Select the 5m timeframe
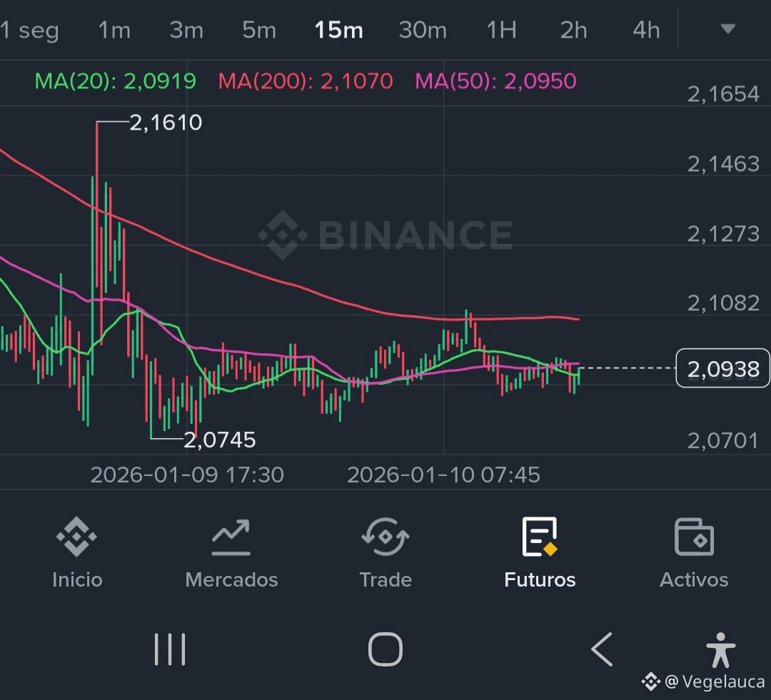 pyautogui.click(x=258, y=30)
